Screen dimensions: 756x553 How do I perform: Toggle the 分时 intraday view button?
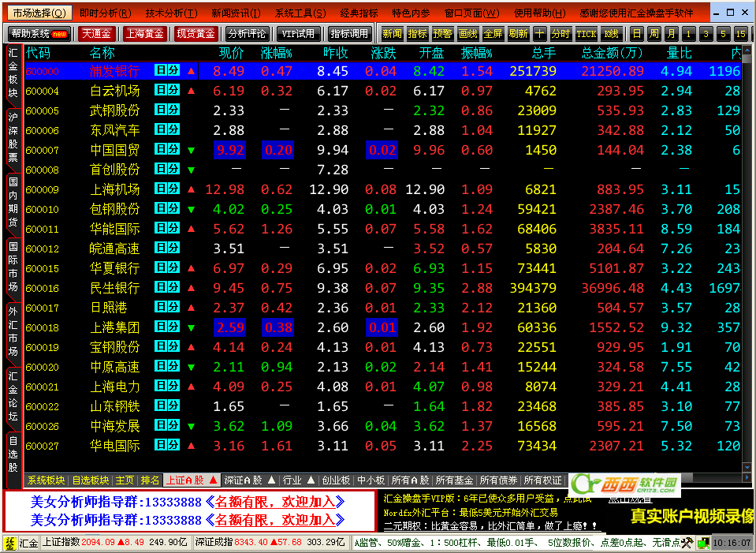560,34
